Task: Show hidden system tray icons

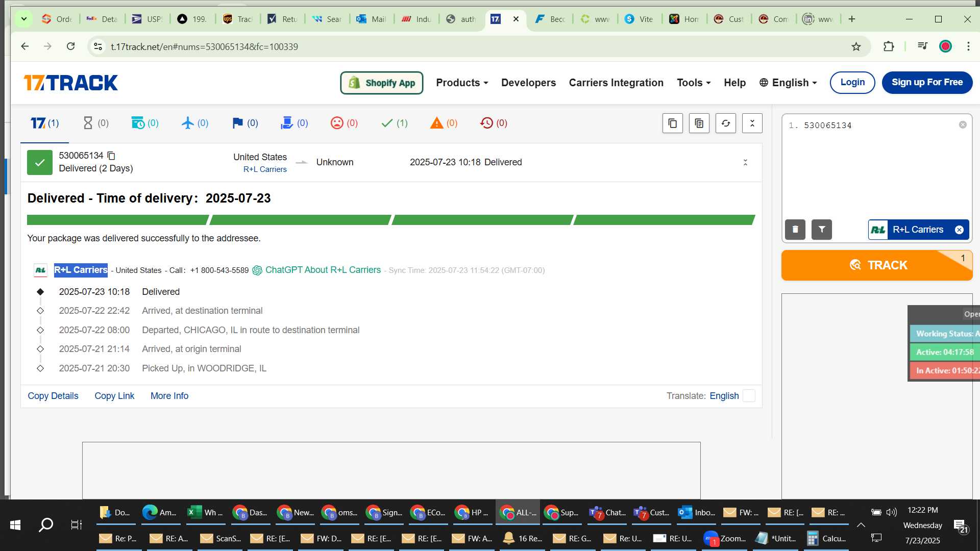Action: 861,524
